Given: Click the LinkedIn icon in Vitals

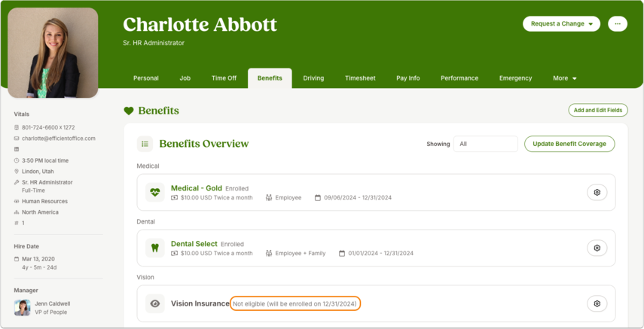Looking at the screenshot, I should 17,150.
